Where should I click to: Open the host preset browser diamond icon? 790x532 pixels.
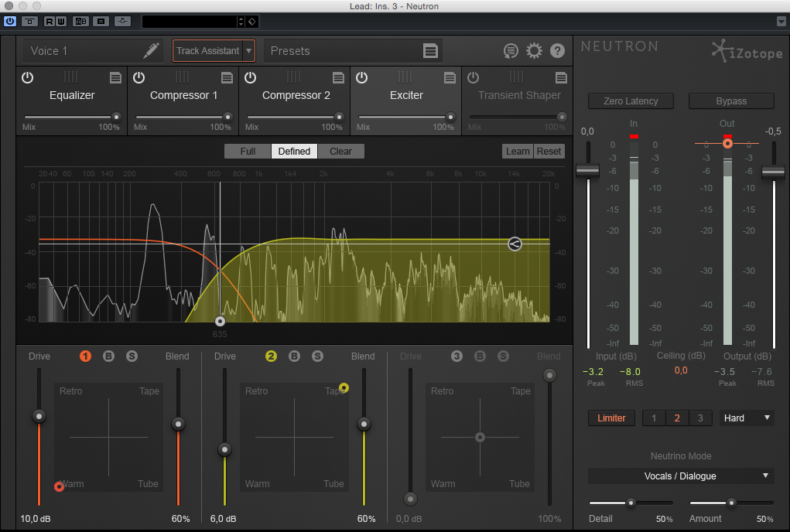coord(252,21)
